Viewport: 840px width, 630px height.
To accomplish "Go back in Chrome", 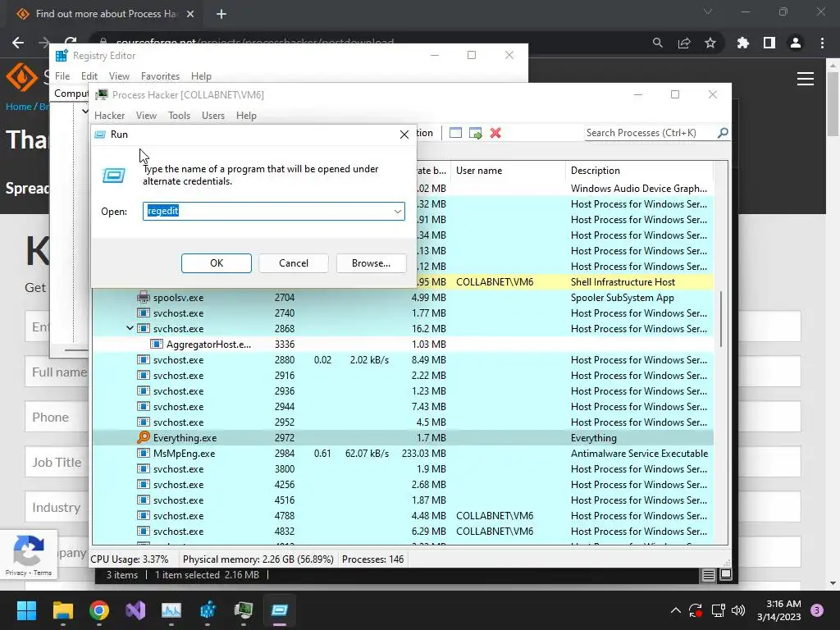I will [x=18, y=43].
